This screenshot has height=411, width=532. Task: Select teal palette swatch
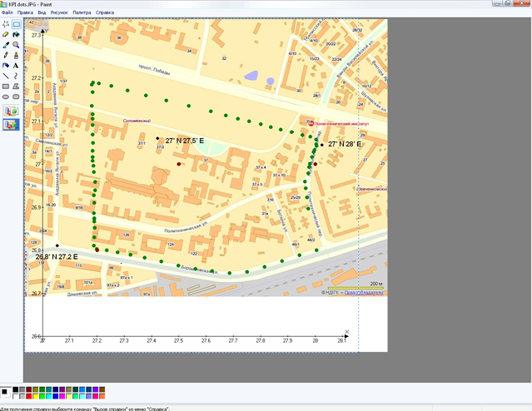point(49,389)
